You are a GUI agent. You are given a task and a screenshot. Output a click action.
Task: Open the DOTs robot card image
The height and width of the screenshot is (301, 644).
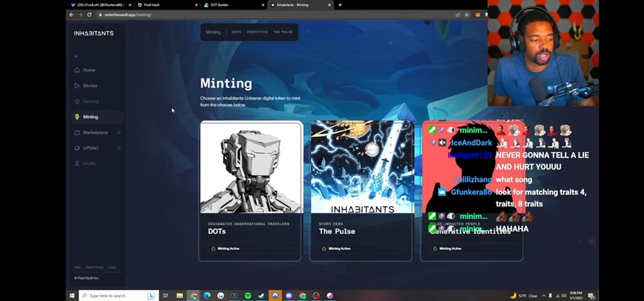click(251, 167)
